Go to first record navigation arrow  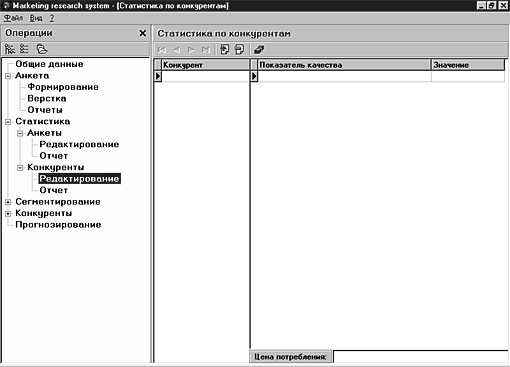pos(162,50)
